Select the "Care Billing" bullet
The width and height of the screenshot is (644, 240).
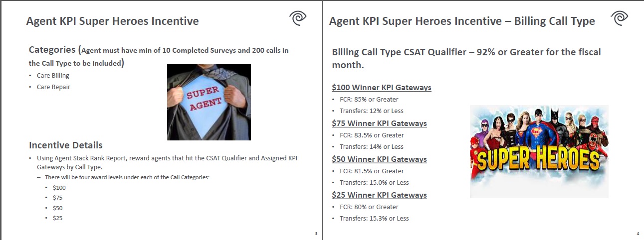pyautogui.click(x=53, y=76)
